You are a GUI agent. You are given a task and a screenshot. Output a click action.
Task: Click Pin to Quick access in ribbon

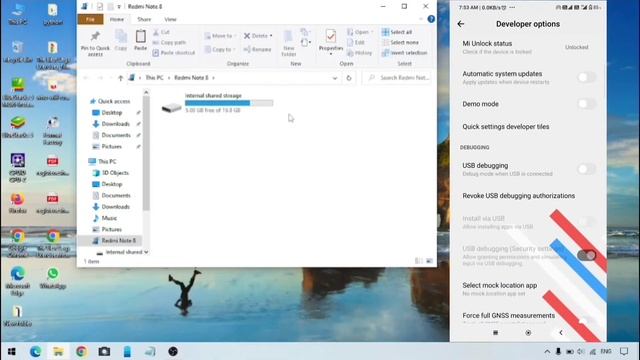point(95,43)
